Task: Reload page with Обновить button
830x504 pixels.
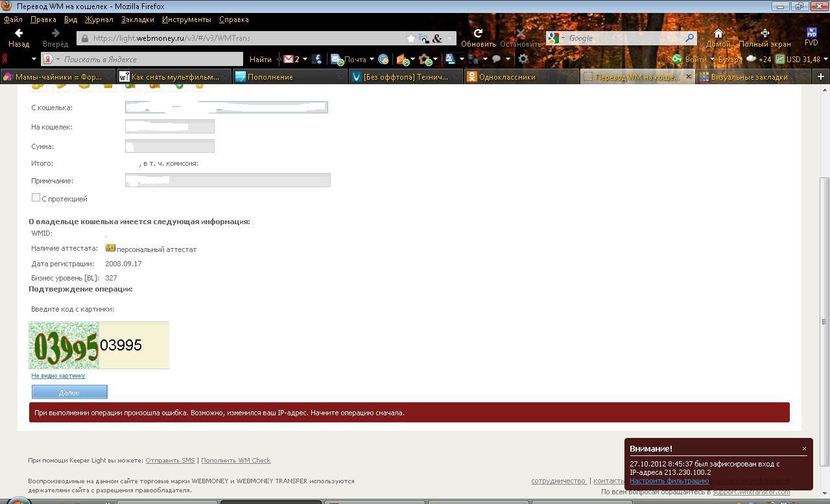Action: (x=478, y=38)
